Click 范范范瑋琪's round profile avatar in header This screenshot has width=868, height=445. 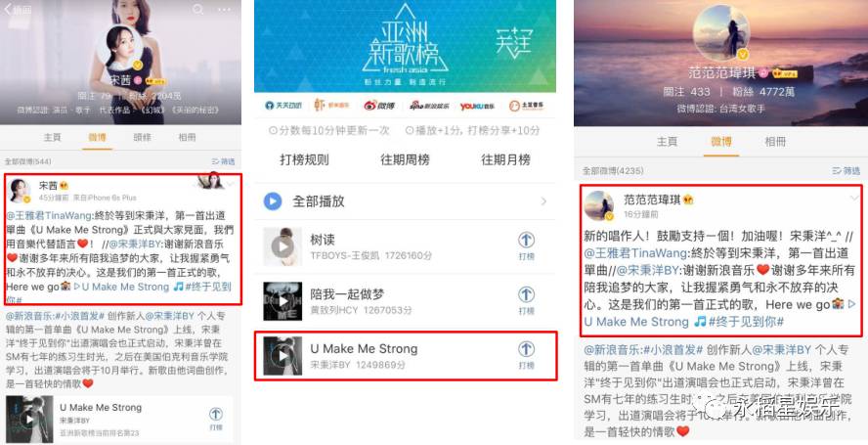(720, 32)
